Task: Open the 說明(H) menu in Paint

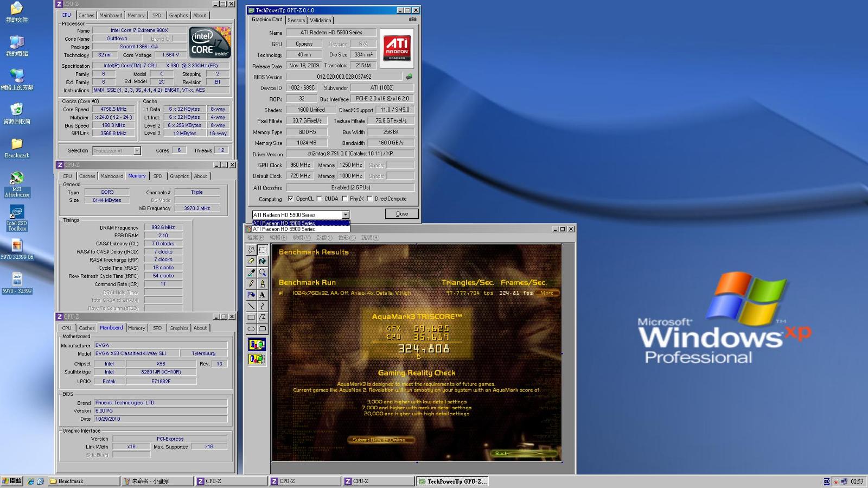Action: pyautogui.click(x=370, y=238)
